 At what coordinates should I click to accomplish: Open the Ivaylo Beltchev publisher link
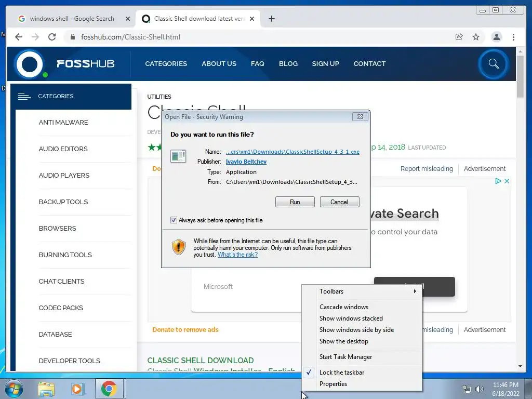click(x=246, y=162)
